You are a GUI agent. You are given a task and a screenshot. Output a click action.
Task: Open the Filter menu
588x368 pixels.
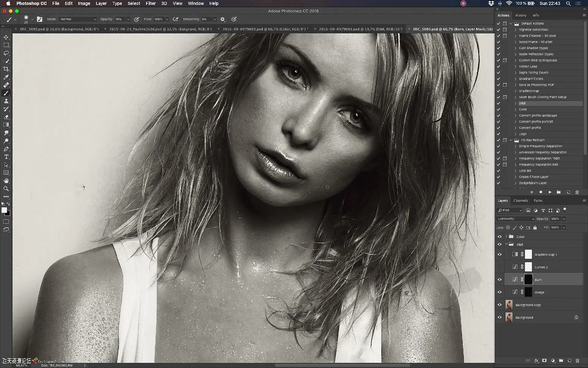click(150, 3)
